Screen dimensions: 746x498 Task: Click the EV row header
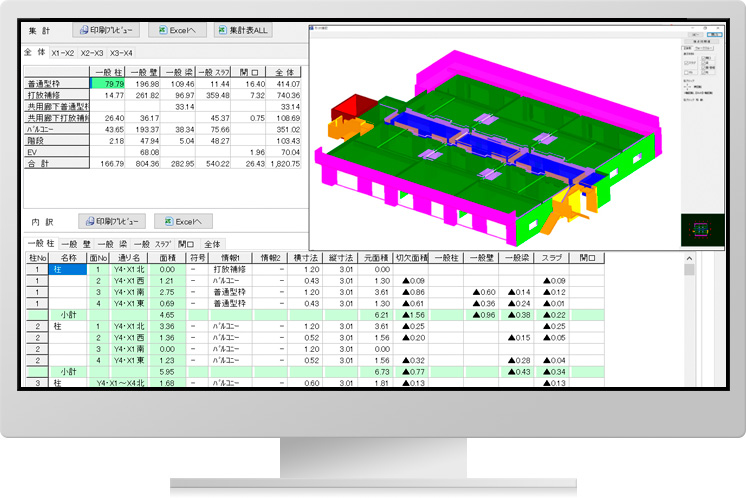(x=57, y=152)
